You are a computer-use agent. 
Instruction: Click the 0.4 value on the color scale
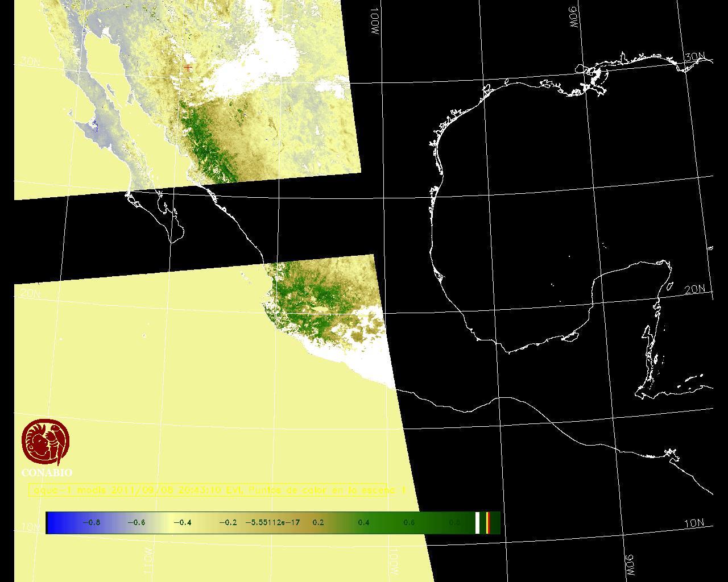[363, 522]
